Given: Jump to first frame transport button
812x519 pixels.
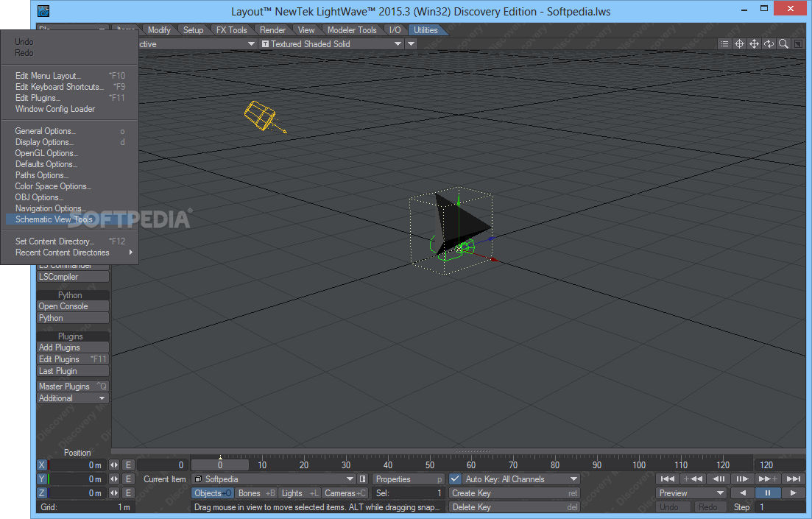Looking at the screenshot, I should (668, 479).
